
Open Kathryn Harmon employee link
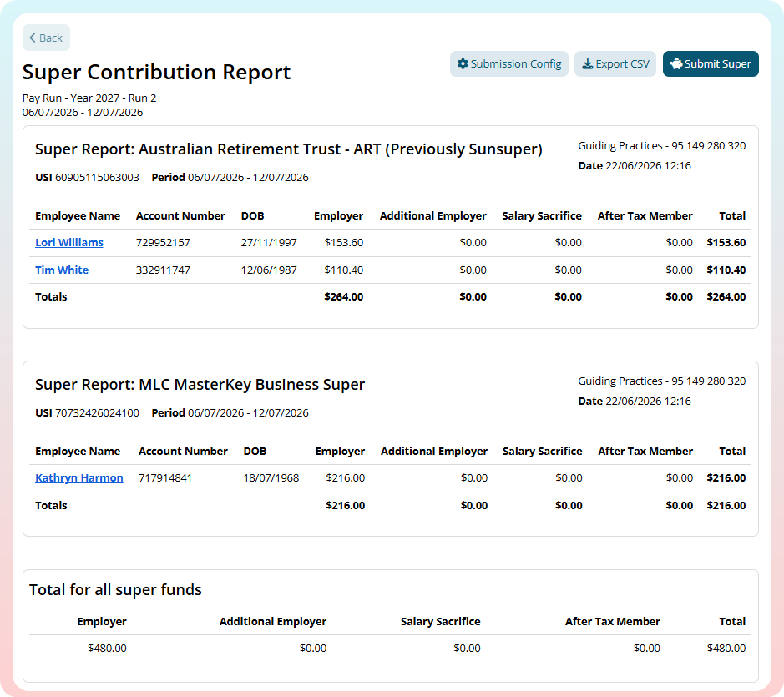pos(79,478)
